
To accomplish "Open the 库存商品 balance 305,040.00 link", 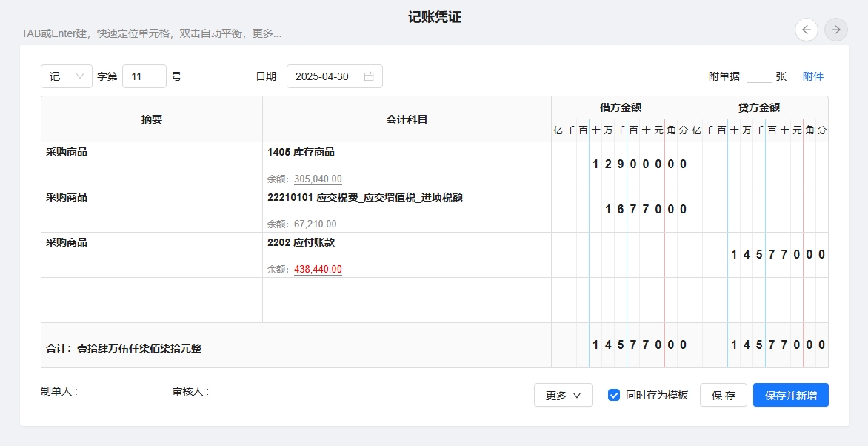I will (318, 179).
